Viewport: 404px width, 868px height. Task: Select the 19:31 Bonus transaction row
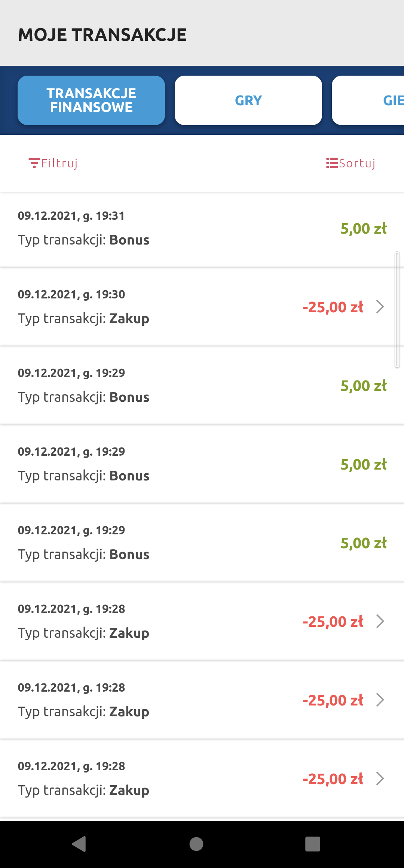pos(202,228)
